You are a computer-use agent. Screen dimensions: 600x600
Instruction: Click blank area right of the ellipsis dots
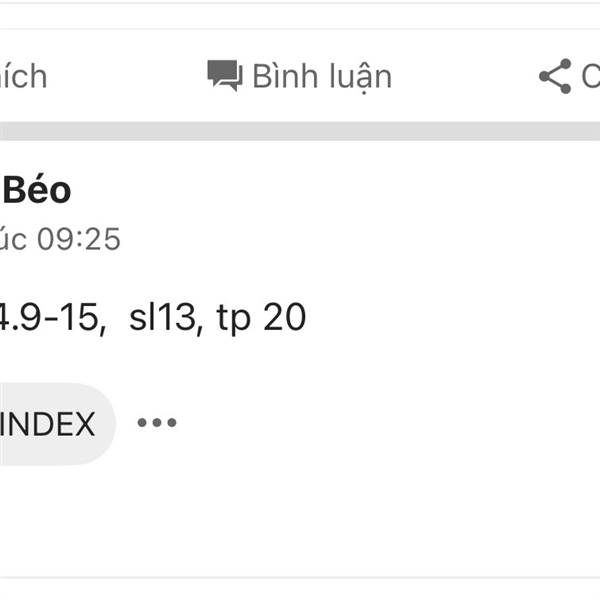pyautogui.click(x=383, y=422)
